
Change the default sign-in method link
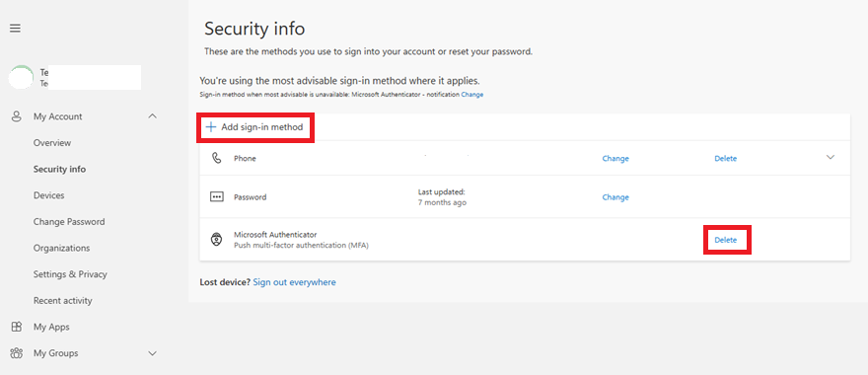pyautogui.click(x=472, y=95)
